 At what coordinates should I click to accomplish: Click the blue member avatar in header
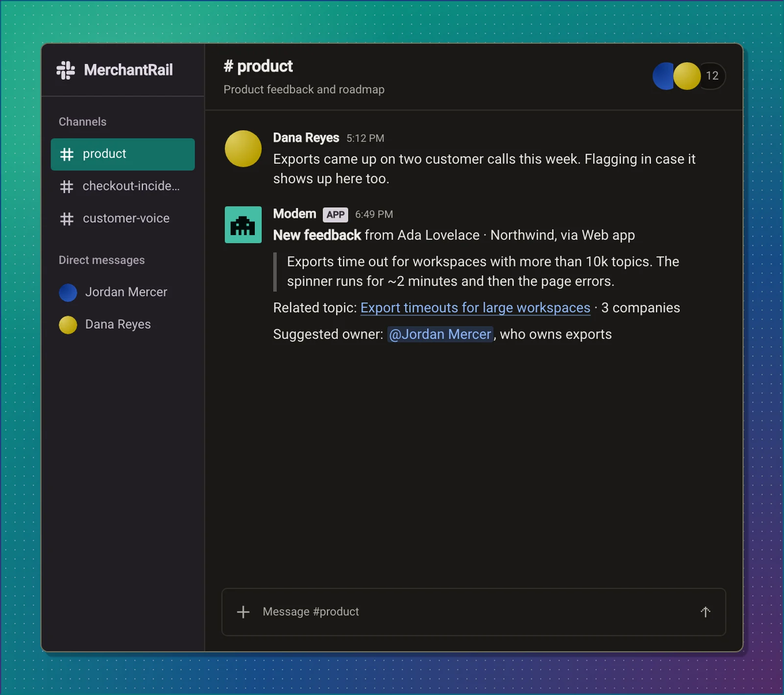(x=662, y=76)
